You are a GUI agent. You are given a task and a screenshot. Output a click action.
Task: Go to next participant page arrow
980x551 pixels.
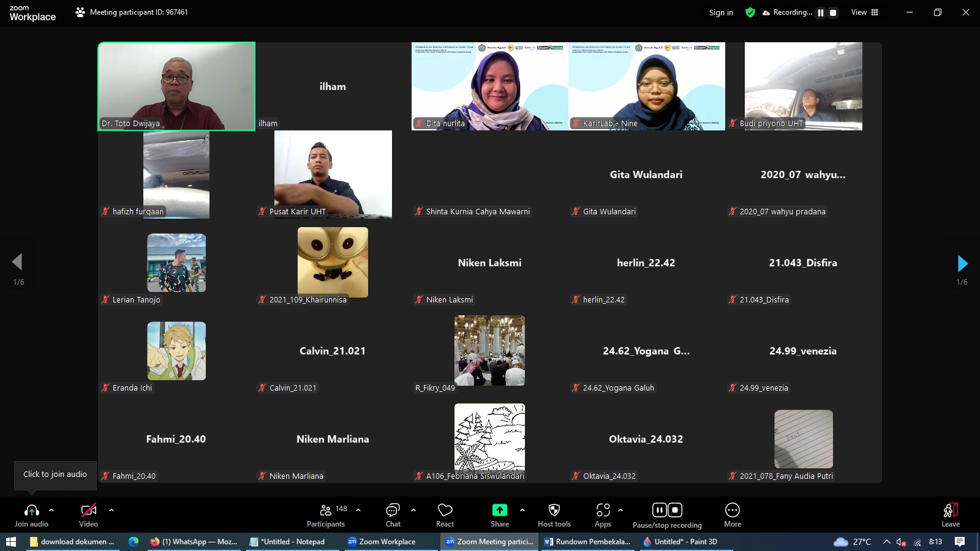tap(962, 264)
